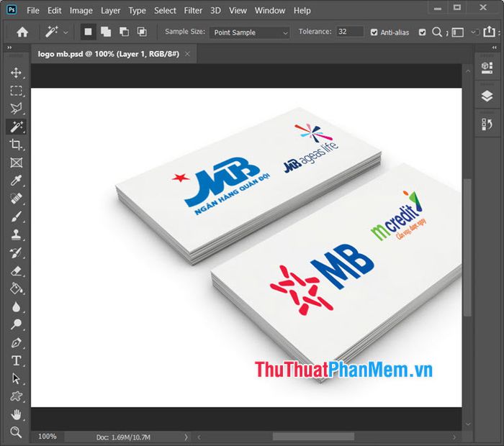
Task: Select the Dodge tool
Action: 16,324
